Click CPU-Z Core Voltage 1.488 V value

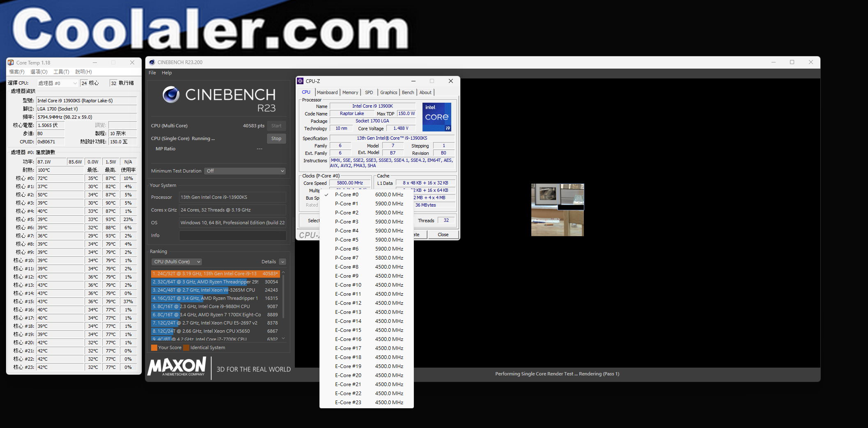401,128
